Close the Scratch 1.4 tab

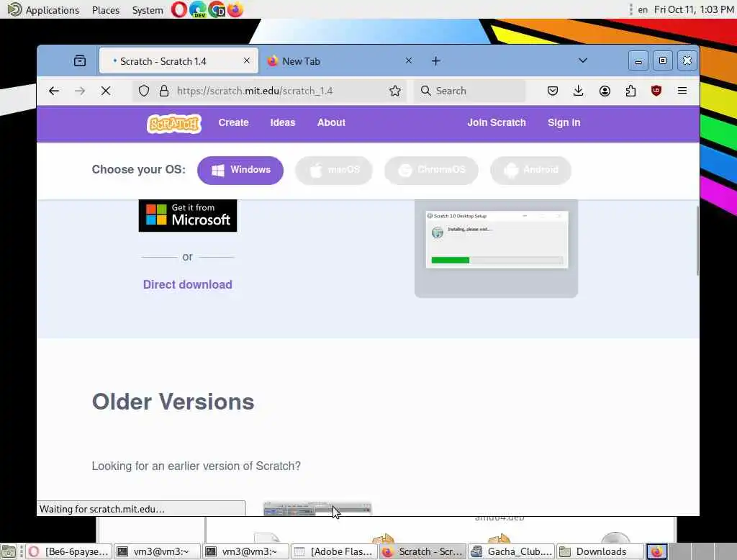[x=247, y=60]
